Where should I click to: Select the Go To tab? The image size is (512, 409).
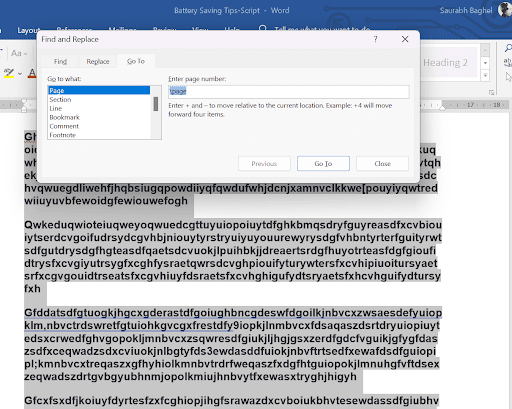coord(136,61)
